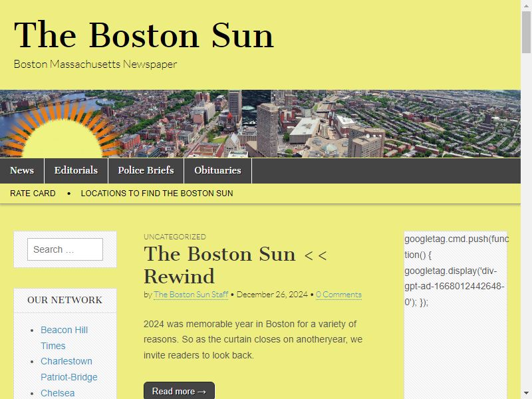The image size is (532, 399).
Task: Click the googletag.cmd.push ad script text
Action: [456, 271]
